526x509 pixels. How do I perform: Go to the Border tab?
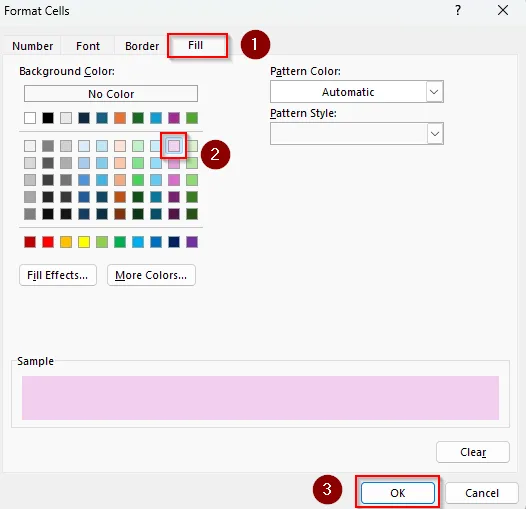pyautogui.click(x=142, y=46)
